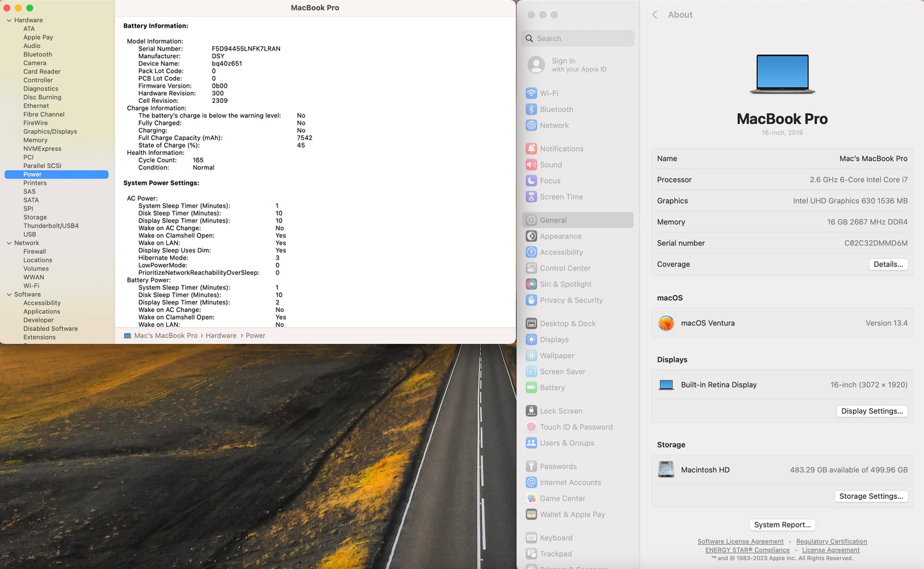Open Wi-Fi settings icon in sidebar

pyautogui.click(x=531, y=93)
